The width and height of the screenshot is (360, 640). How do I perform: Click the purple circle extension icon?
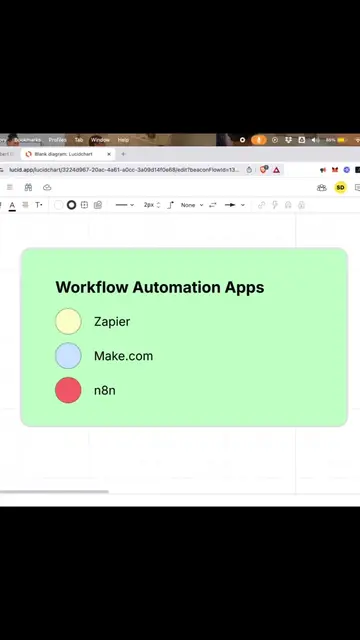click(x=347, y=170)
